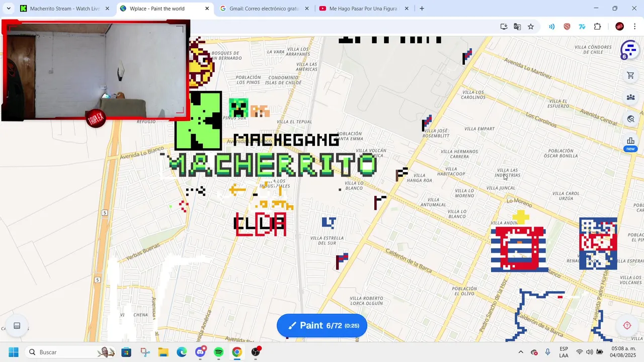Expand hidden system tray icons chevron

tap(521, 352)
